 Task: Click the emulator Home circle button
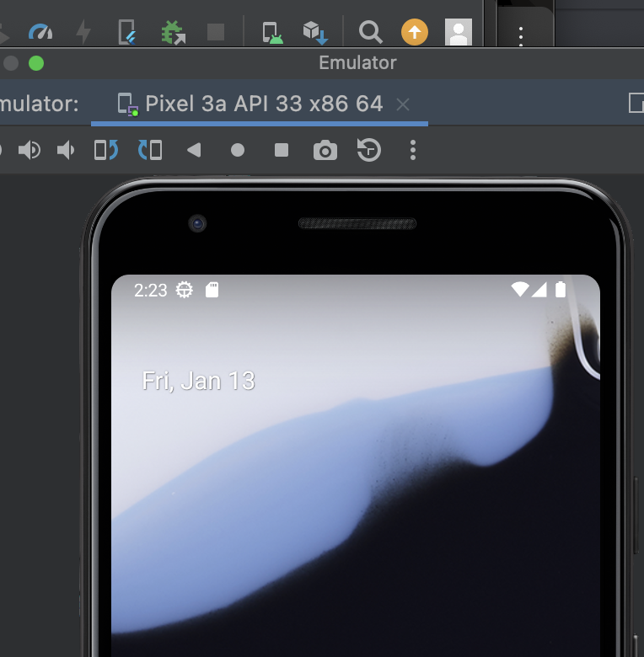[238, 150]
